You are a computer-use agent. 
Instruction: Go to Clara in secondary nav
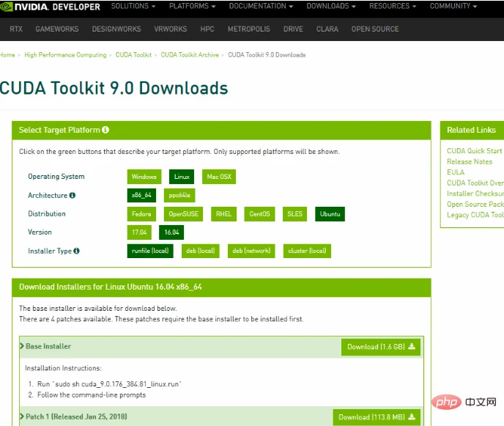tap(327, 29)
